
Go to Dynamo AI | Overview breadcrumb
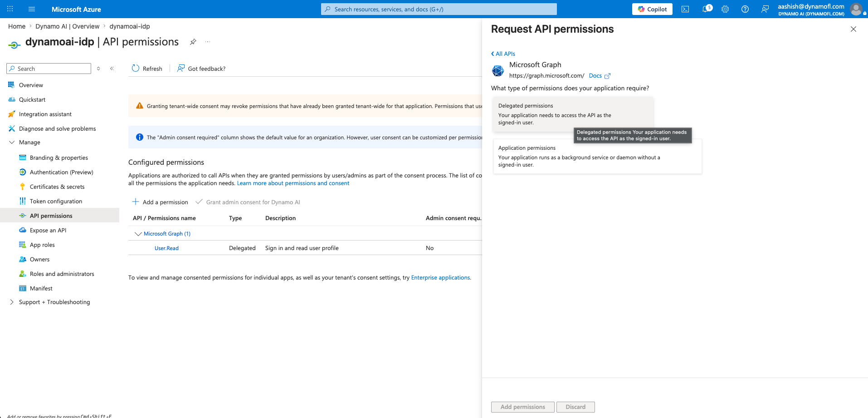tap(68, 26)
